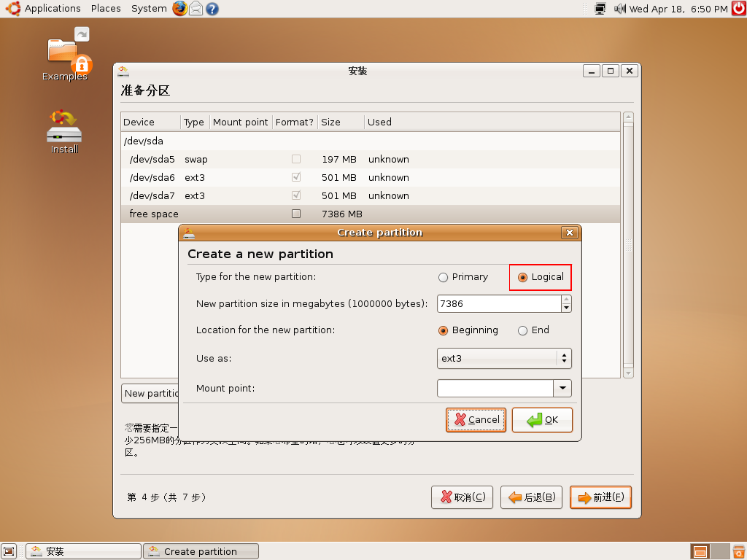Choose End location radio button

point(522,330)
